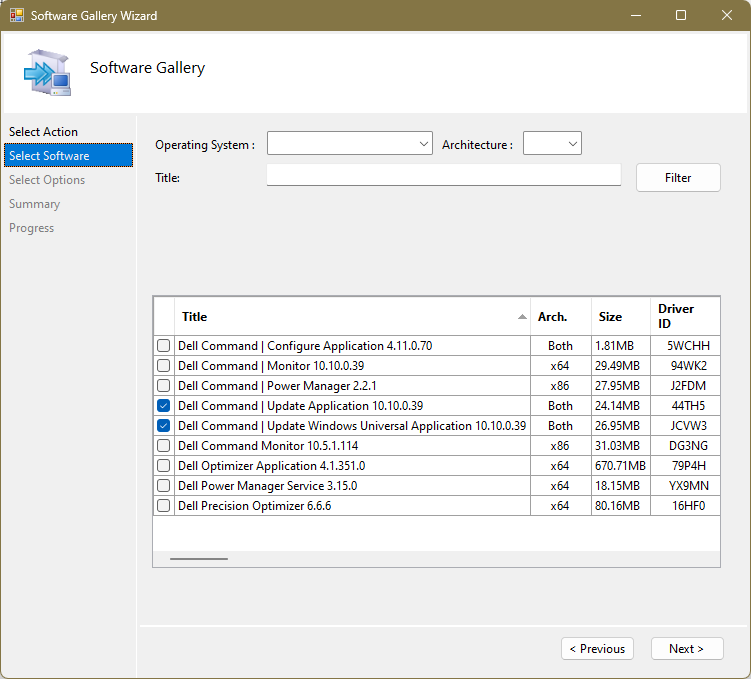Viewport: 751px width, 679px height.
Task: Sort by Size column header
Action: 621,317
